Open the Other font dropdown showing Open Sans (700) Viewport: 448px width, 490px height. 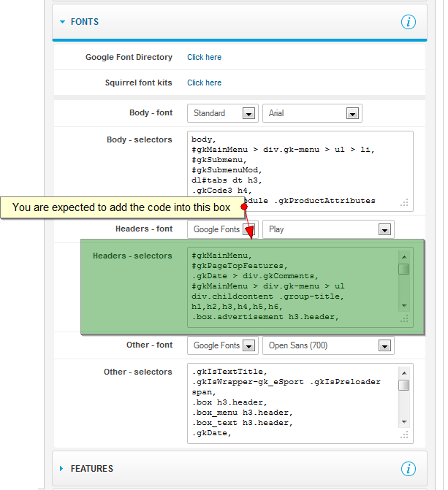pos(328,345)
